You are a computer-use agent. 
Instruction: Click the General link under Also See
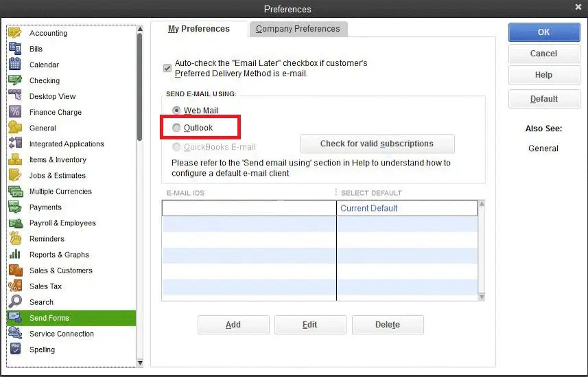[x=543, y=148]
